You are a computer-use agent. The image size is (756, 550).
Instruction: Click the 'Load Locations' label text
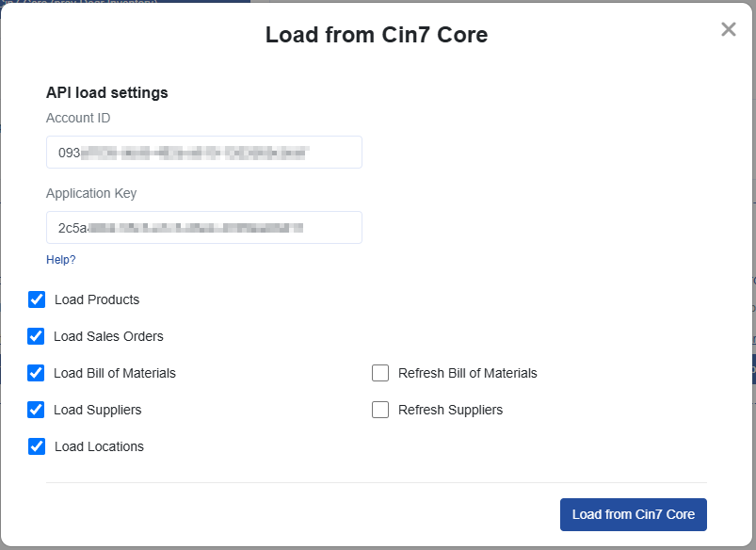99,446
